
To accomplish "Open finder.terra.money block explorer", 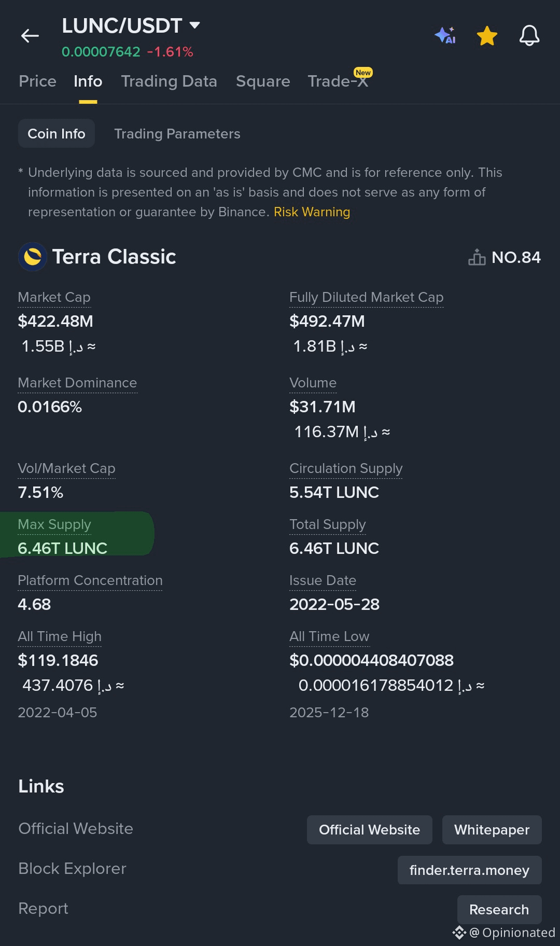I will (469, 870).
